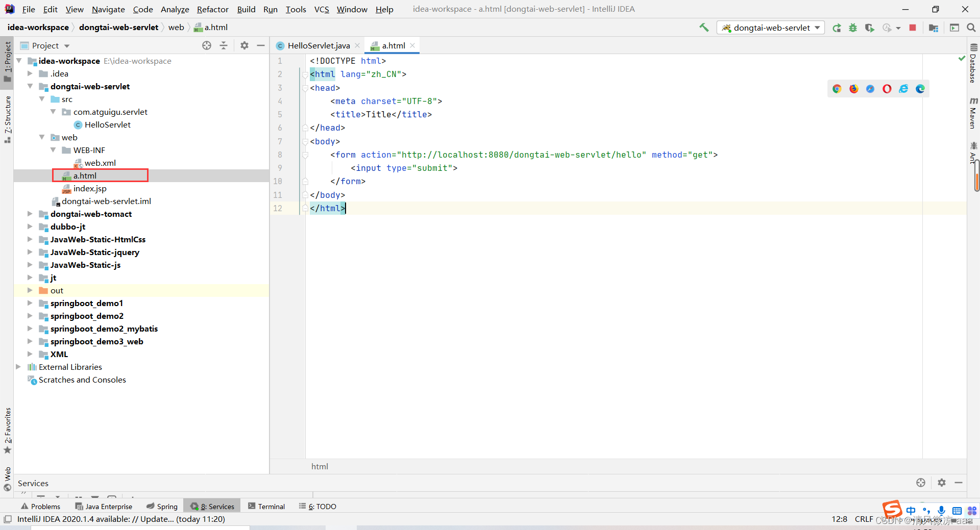
Task: Run with coverage icon
Action: point(870,28)
